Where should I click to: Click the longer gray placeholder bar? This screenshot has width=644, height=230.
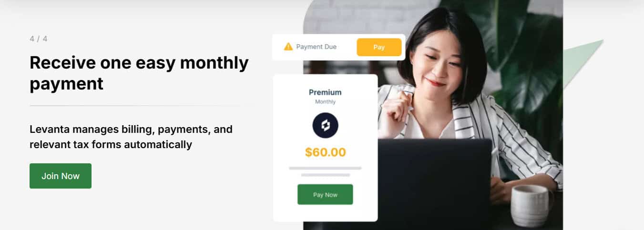click(x=325, y=168)
